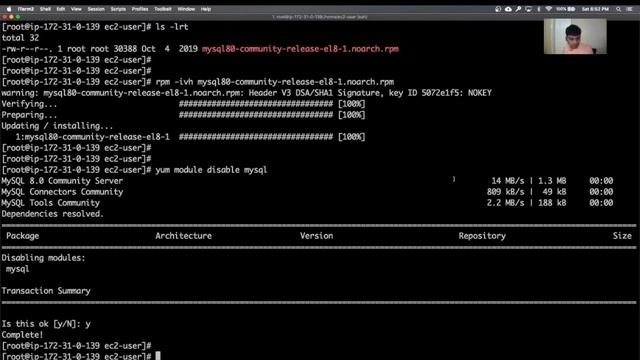Click the 'total 32' output line
This screenshot has width=640, height=360.
tap(20, 38)
